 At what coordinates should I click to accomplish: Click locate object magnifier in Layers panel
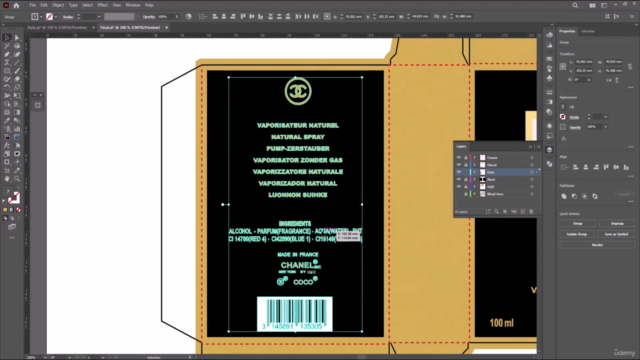click(x=496, y=211)
